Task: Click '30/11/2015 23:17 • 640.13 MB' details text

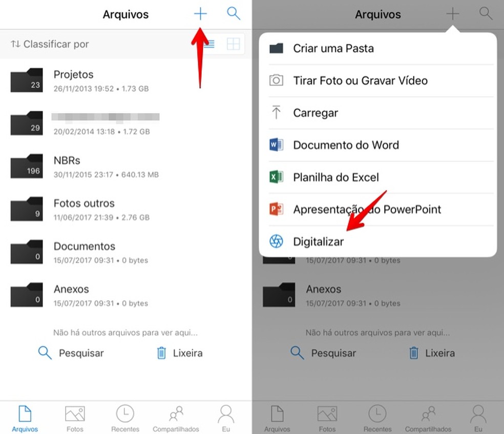Action: [106, 175]
